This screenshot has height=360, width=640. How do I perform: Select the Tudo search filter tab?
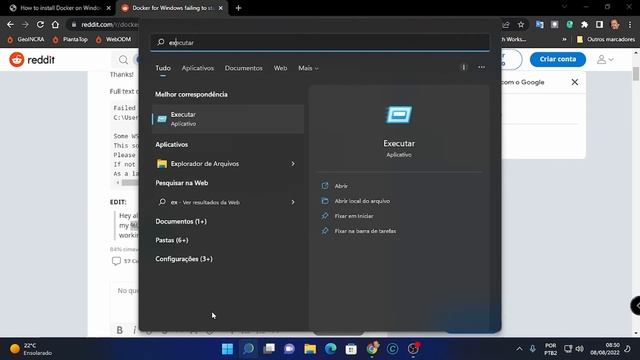click(163, 68)
